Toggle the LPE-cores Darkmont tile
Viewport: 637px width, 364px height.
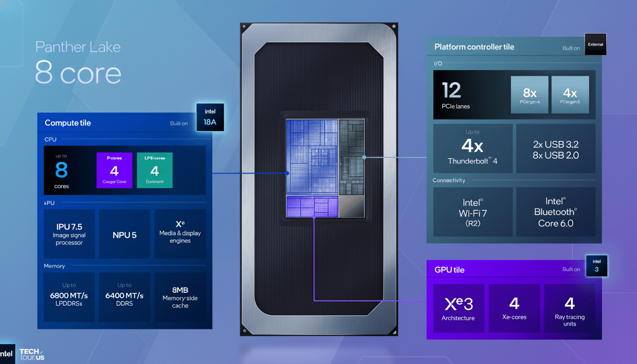coord(155,170)
